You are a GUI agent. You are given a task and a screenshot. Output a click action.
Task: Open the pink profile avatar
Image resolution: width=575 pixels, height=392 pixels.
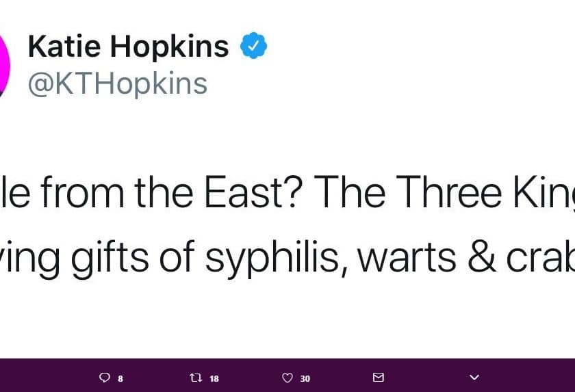(4, 66)
